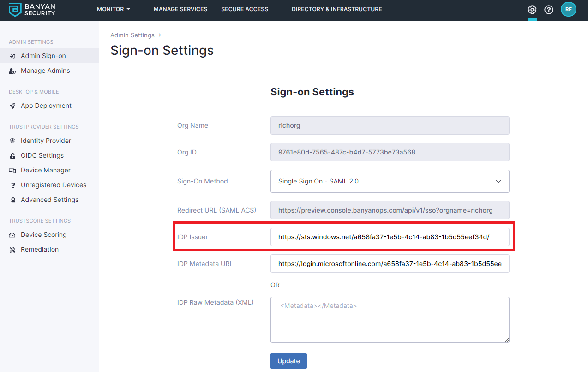
Task: Click the App Deployment rocket icon
Action: (x=12, y=106)
